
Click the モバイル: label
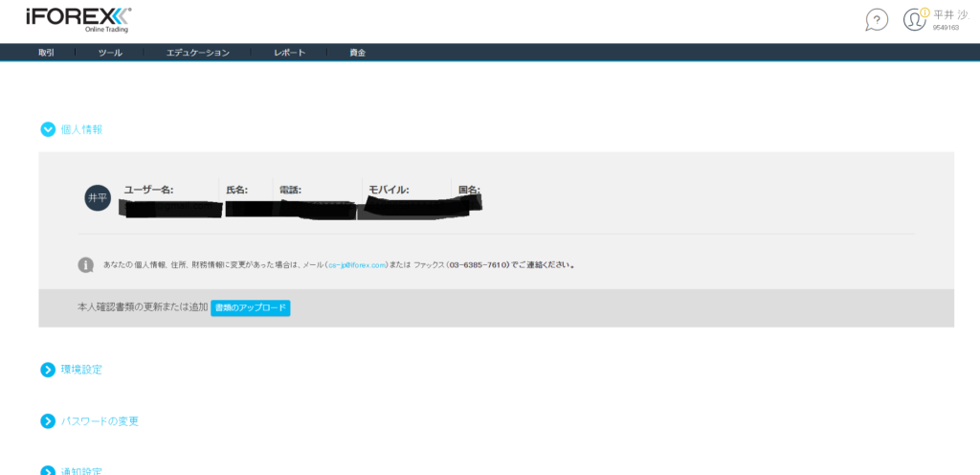(x=389, y=190)
